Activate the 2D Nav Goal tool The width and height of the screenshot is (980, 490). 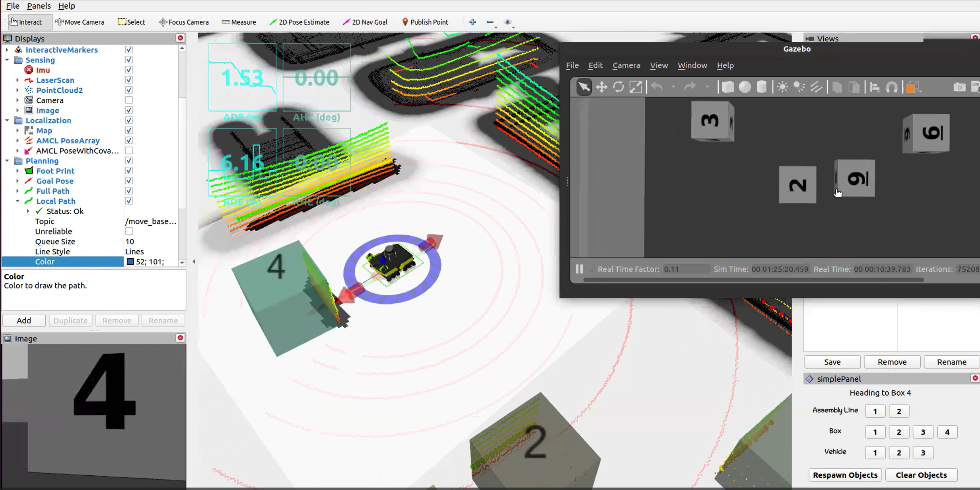(x=365, y=22)
